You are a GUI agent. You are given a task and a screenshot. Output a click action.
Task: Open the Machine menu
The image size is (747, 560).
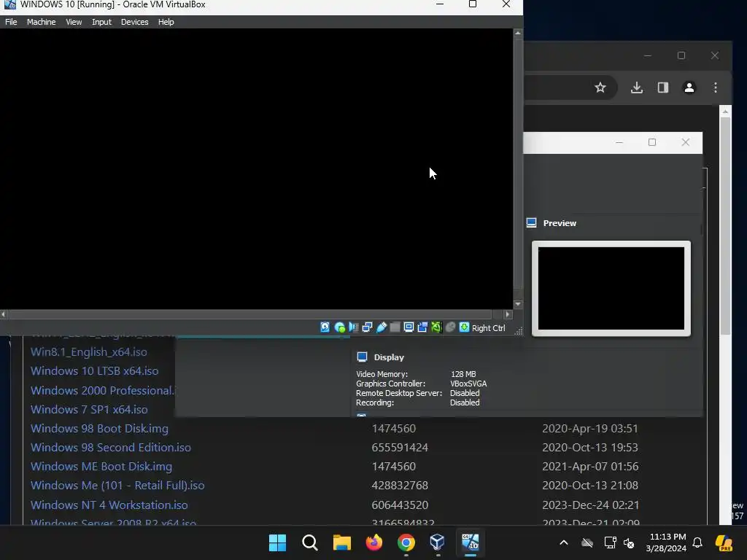(41, 22)
